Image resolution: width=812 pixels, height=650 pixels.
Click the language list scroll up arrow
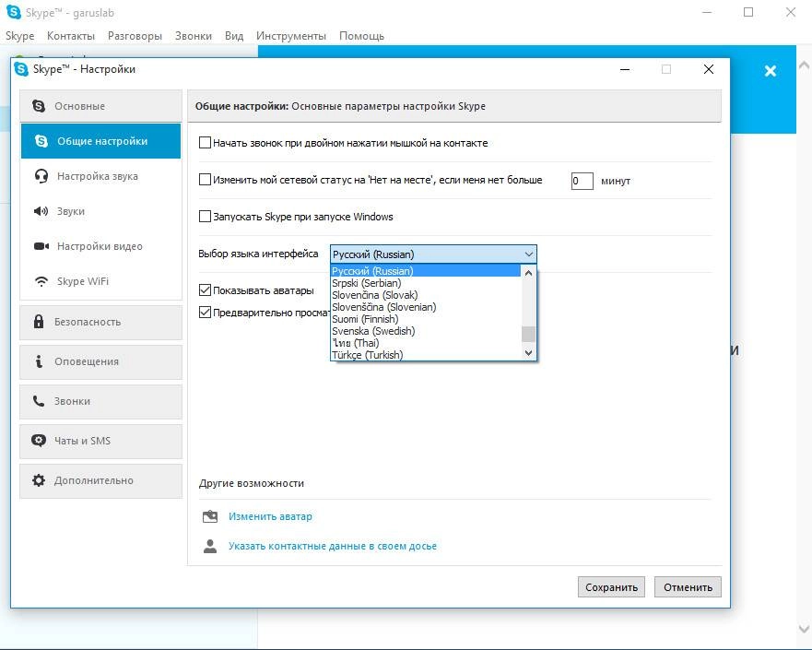pos(528,272)
